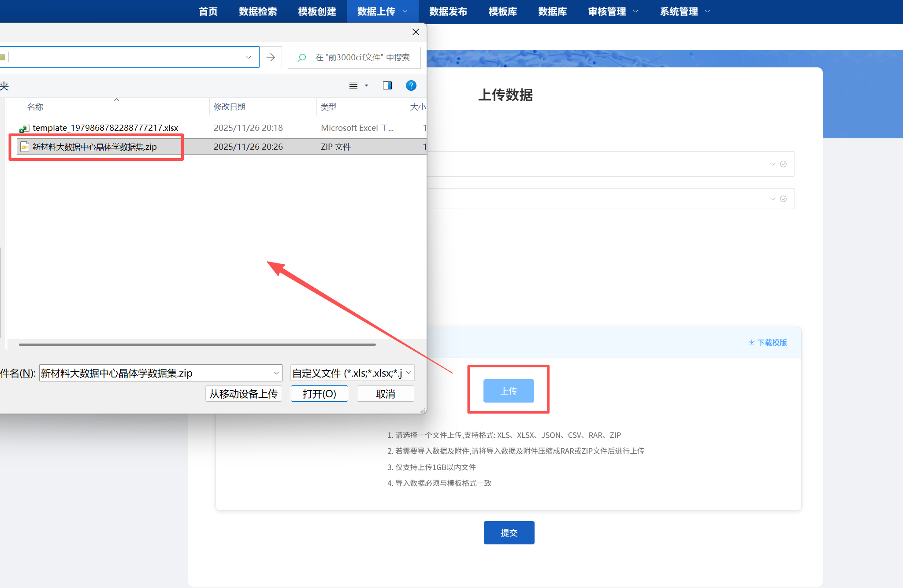
Task: Click the sort caret above the 名称 column
Action: (116, 100)
